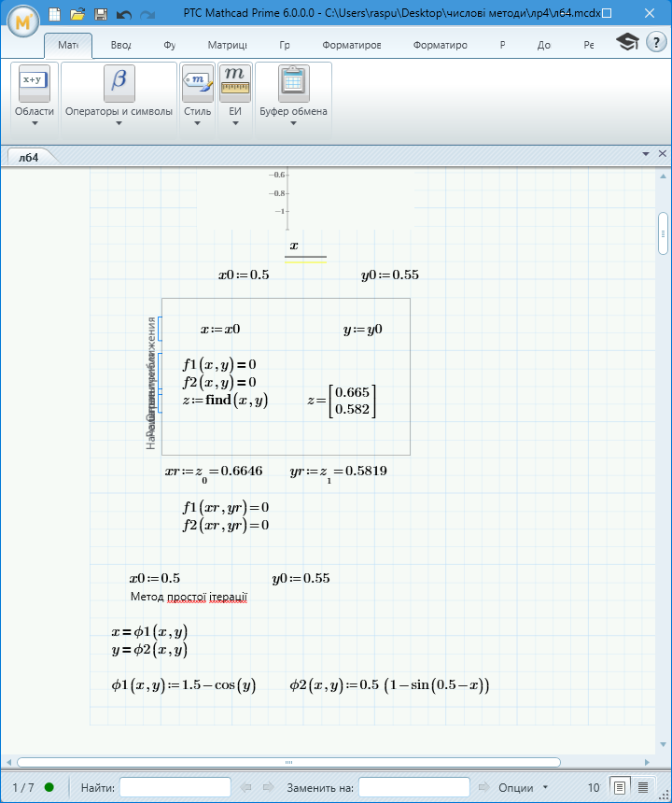Open the Области (Regions) icon
672x803 pixels.
(35, 83)
